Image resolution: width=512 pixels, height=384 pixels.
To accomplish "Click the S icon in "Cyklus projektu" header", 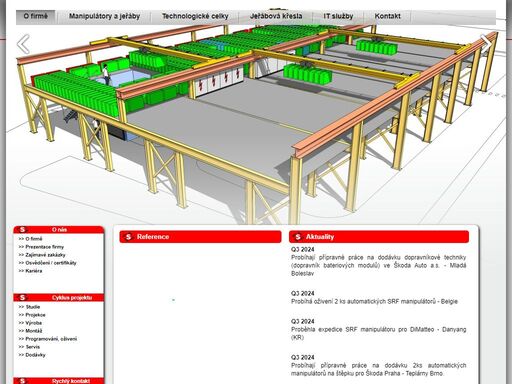I will click(22, 297).
